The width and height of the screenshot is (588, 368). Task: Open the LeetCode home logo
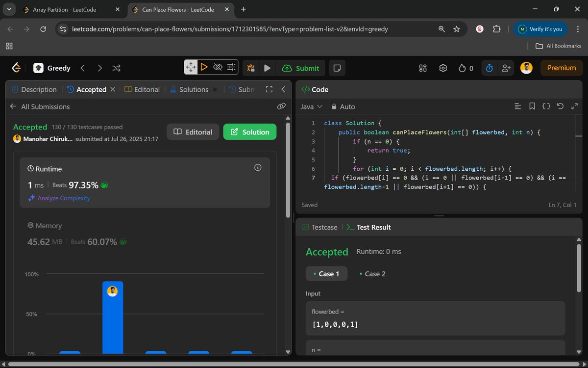[17, 68]
